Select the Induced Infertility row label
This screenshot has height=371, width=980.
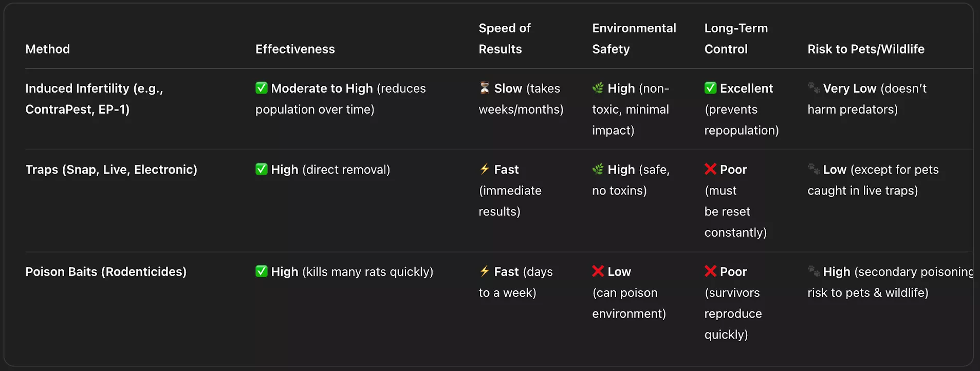pos(94,99)
